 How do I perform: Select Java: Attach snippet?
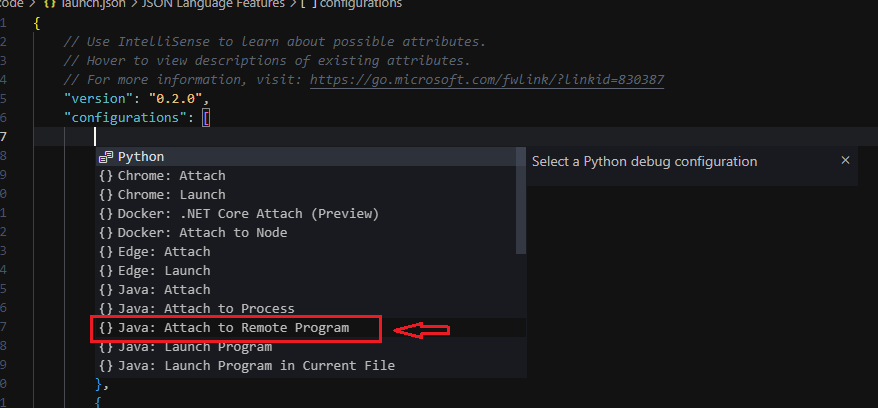pos(164,290)
